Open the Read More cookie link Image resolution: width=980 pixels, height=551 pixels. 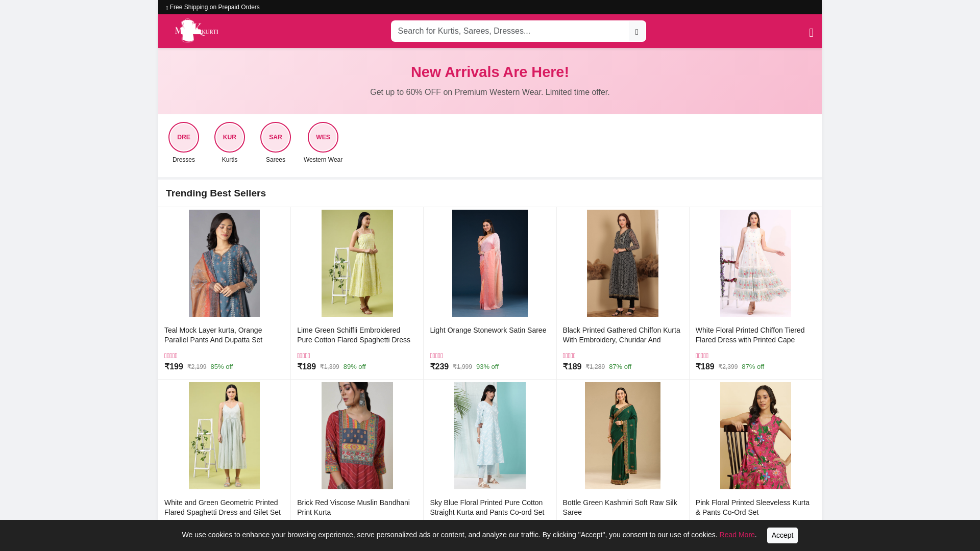737,535
